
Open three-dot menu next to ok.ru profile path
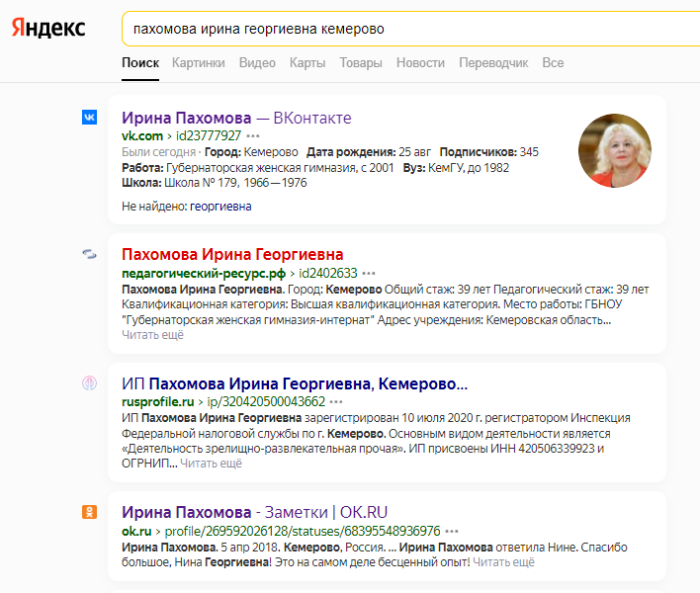452,531
